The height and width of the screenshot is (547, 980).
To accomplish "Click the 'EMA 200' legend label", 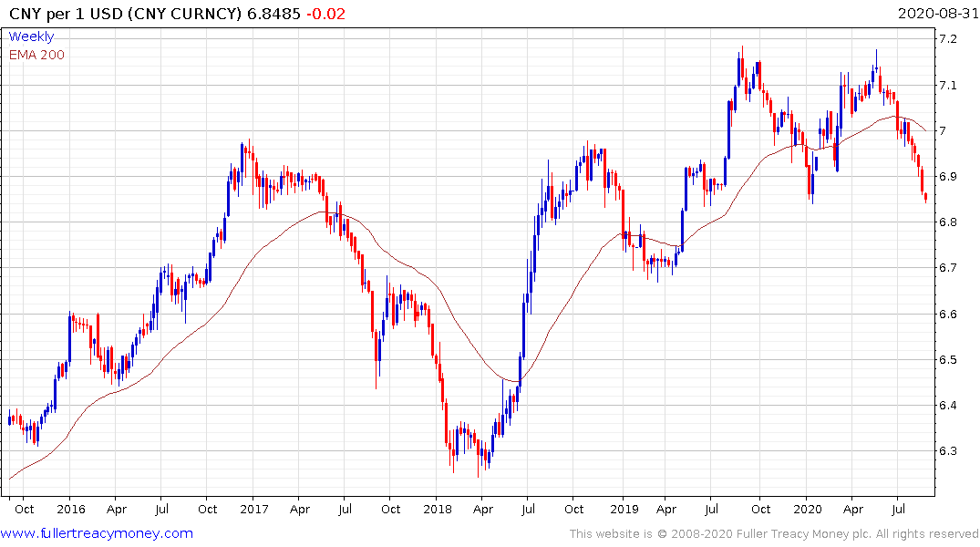I will (36, 55).
